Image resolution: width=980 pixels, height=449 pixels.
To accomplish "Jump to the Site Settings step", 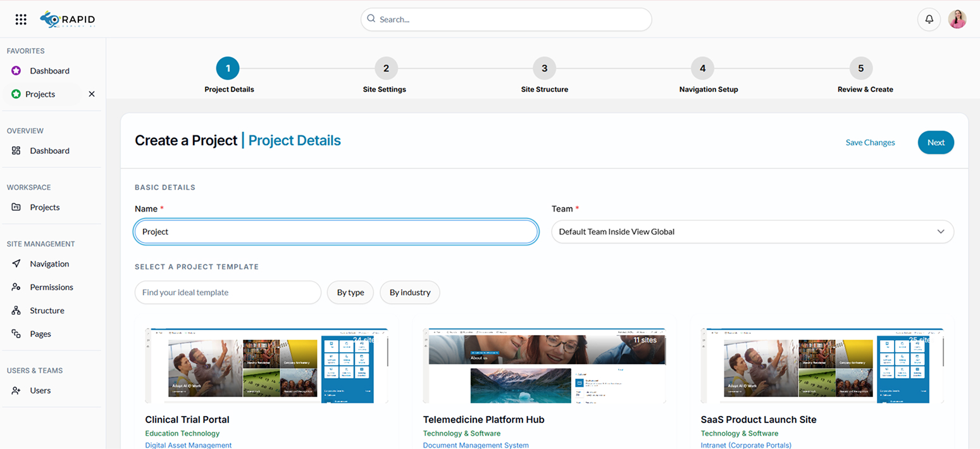I will click(385, 68).
